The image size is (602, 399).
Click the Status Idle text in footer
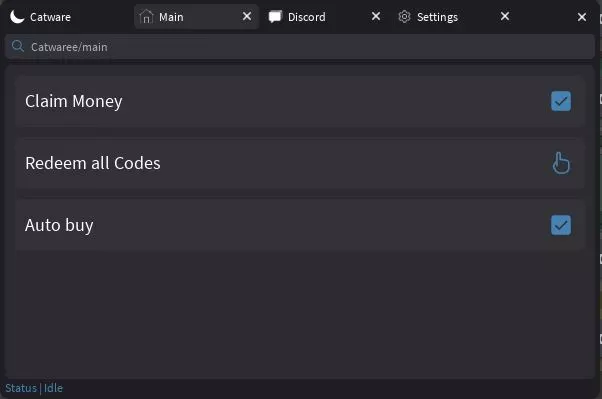[x=34, y=388]
